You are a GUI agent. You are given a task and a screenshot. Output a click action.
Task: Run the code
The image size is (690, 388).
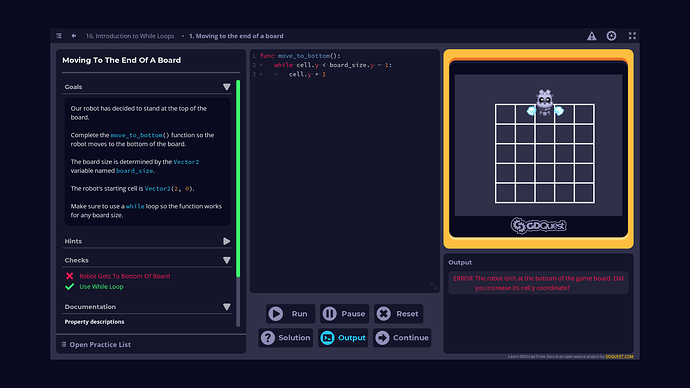(290, 314)
